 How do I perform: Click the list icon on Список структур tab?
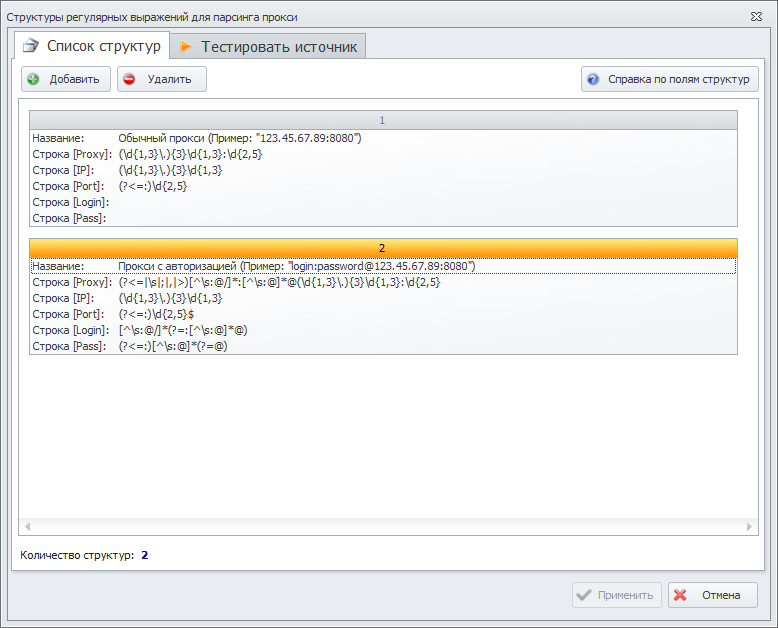(31, 46)
